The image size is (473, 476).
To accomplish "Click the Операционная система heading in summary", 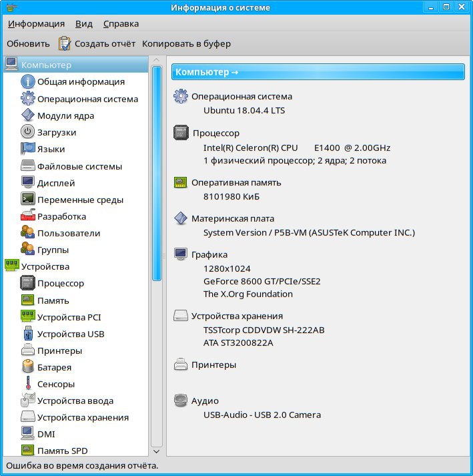I will coord(242,97).
